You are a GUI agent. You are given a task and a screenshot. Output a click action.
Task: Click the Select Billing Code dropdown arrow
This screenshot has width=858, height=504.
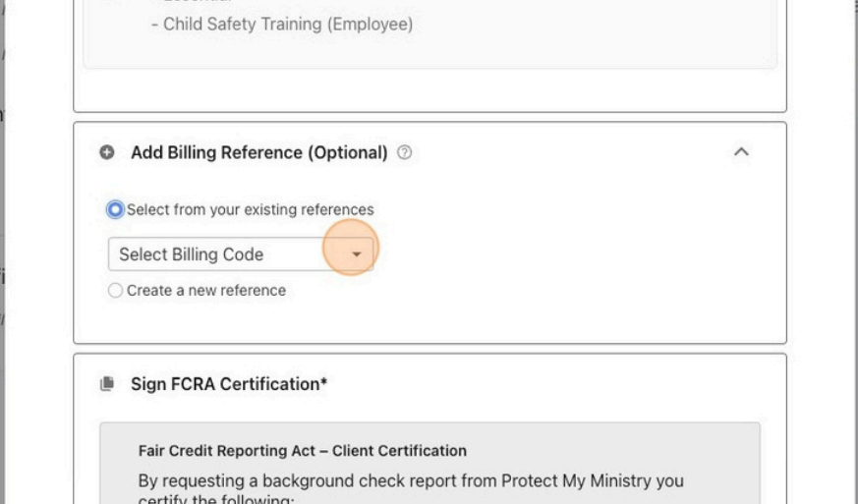(356, 253)
